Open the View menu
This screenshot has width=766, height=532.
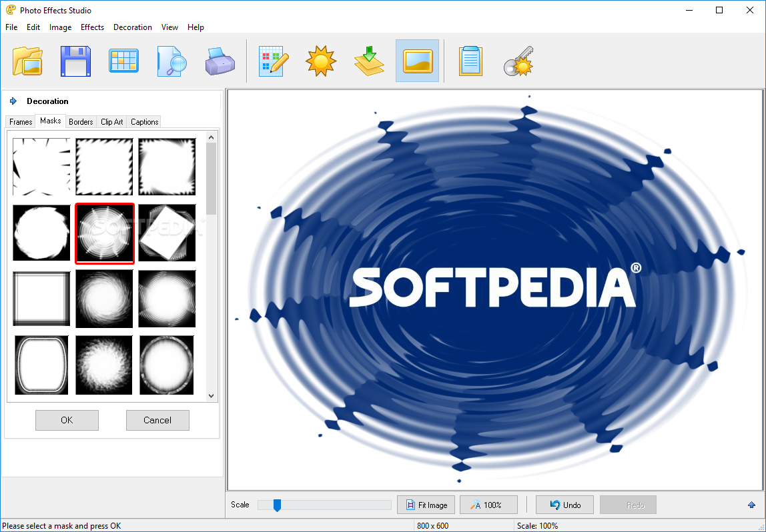169,27
